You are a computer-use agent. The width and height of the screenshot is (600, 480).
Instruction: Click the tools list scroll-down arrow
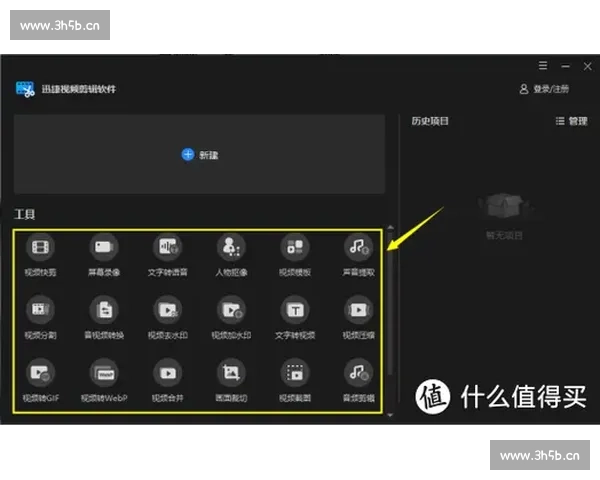pyautogui.click(x=390, y=415)
